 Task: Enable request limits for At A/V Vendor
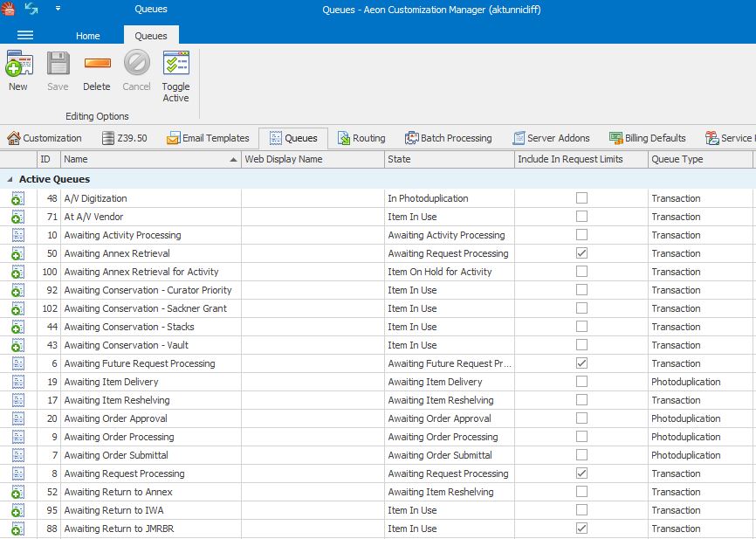click(x=581, y=217)
